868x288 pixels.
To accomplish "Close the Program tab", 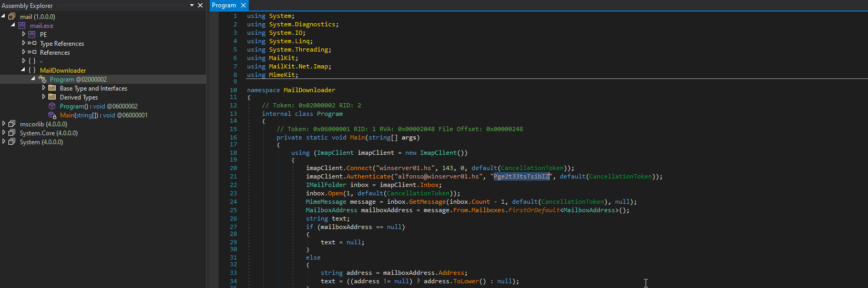I will [x=243, y=5].
